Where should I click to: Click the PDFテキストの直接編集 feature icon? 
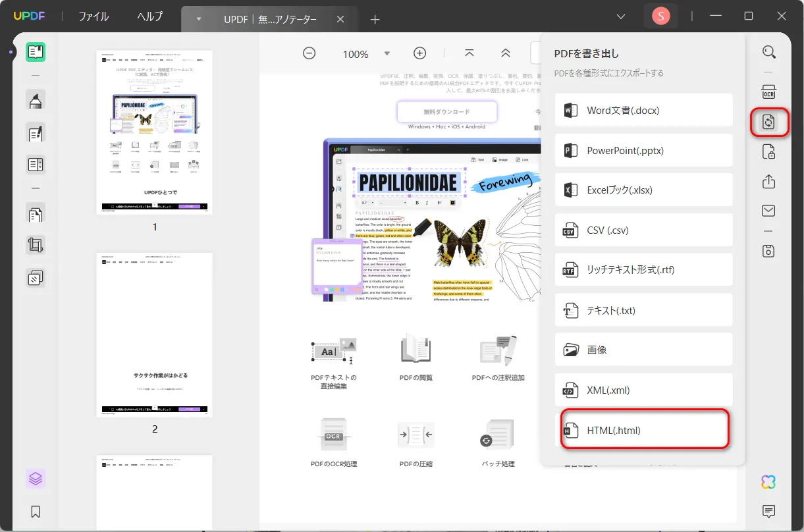[x=334, y=350]
